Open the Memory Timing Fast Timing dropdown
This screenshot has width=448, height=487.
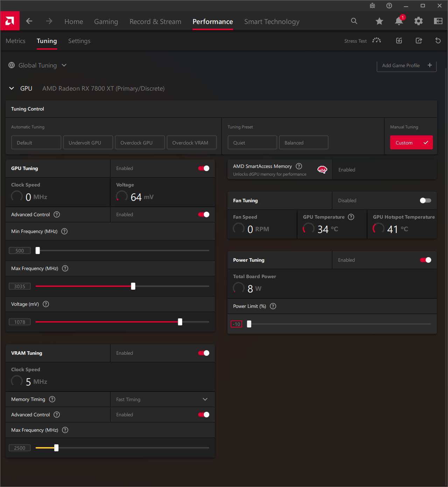click(163, 399)
